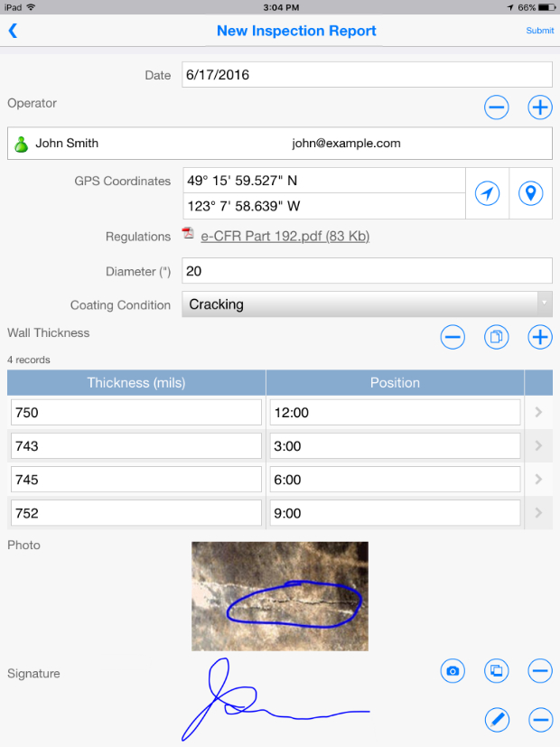Add operator with plus icon
Image resolution: width=560 pixels, height=747 pixels.
[x=540, y=107]
